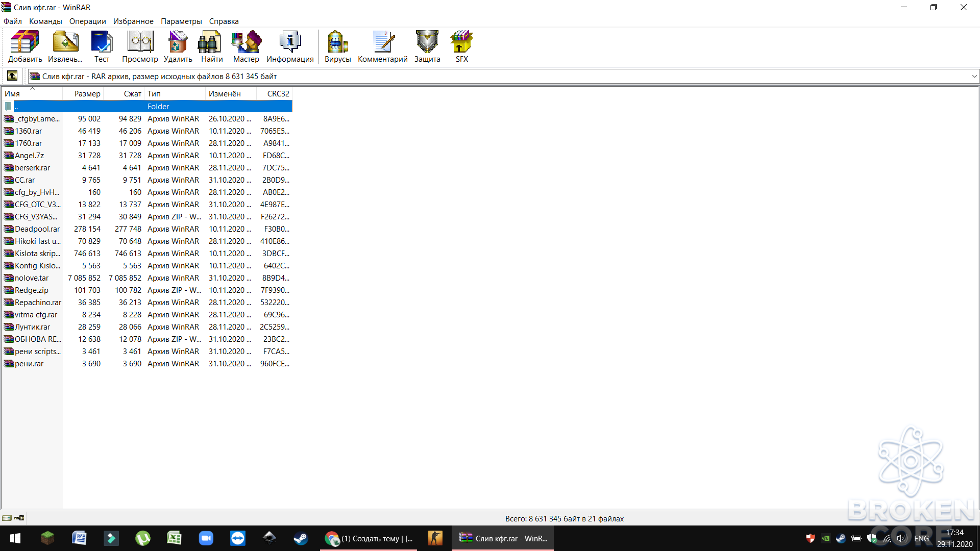Sort by the Изменён column header
Viewport: 980px width, 551px height.
[231, 94]
